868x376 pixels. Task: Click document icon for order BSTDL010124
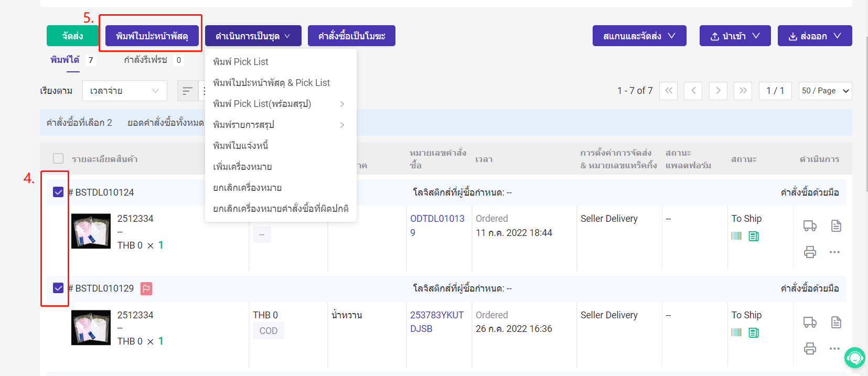[x=836, y=226]
